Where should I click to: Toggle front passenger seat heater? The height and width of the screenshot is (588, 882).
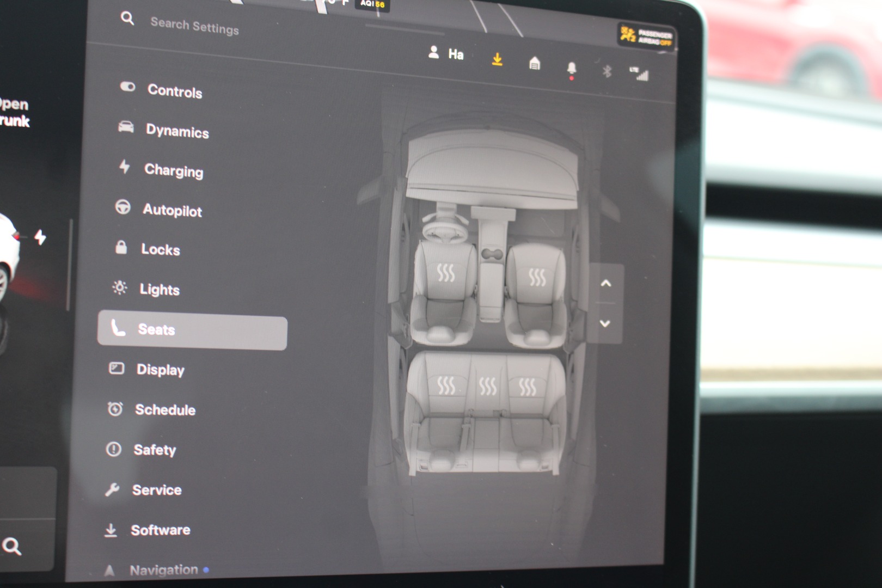point(537,277)
